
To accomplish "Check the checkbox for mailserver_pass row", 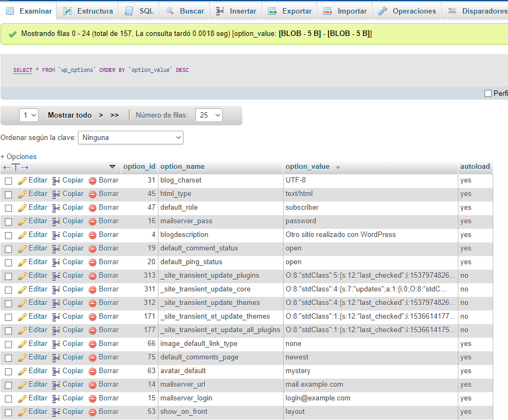I will click(8, 222).
